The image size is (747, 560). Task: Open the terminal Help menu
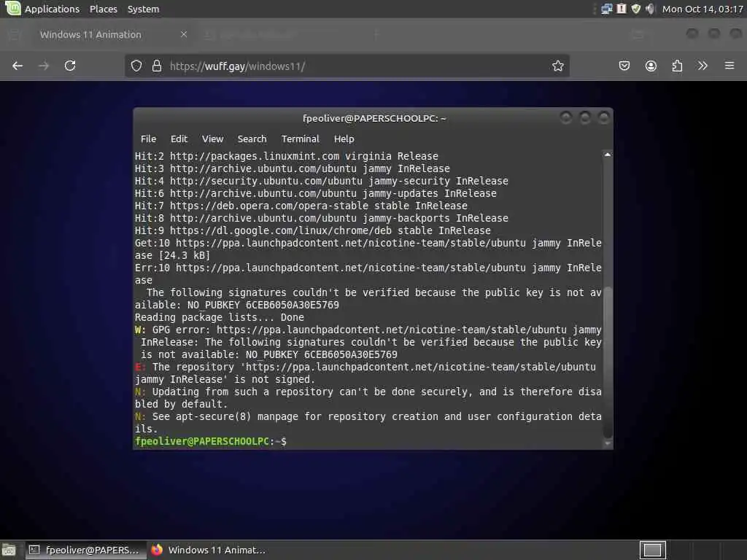click(344, 139)
